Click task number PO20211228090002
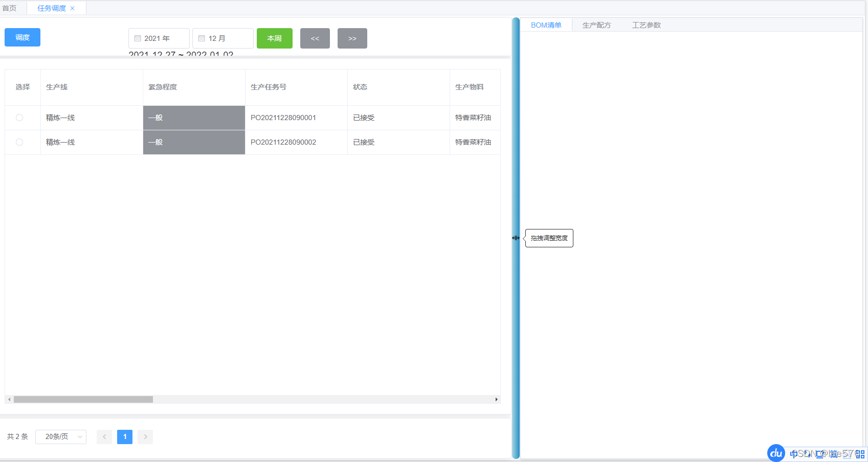 coord(283,142)
